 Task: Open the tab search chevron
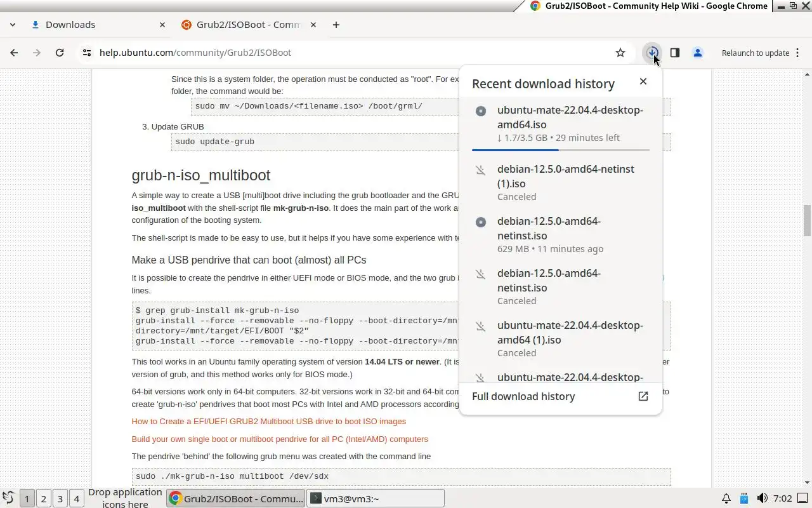pos(12,25)
